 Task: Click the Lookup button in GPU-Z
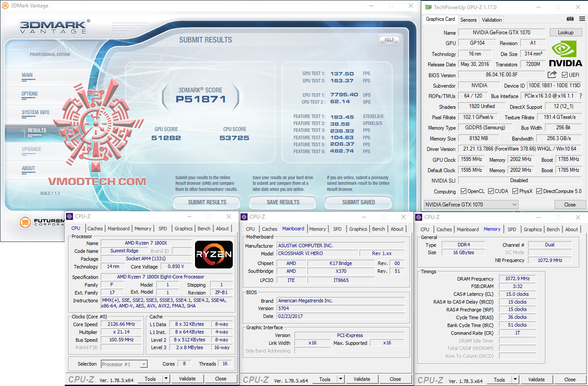click(x=566, y=32)
